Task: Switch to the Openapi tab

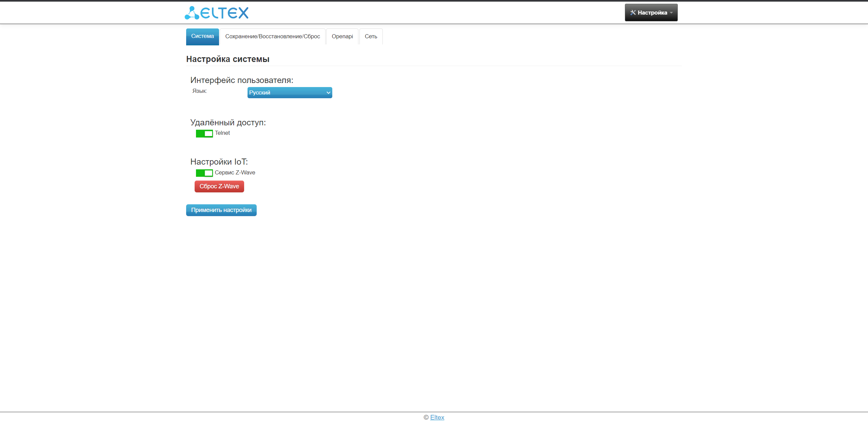Action: point(342,36)
